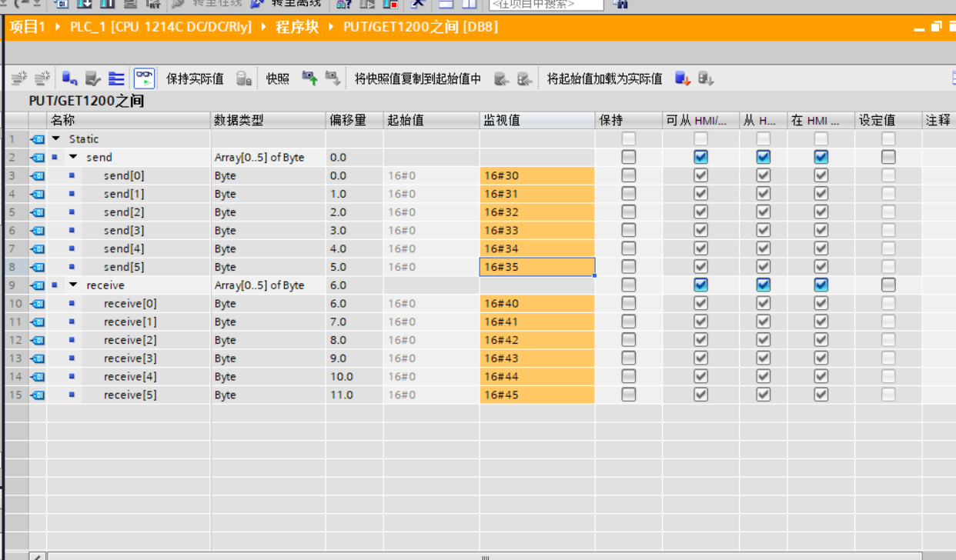Toggle the monitor all glasses icon
This screenshot has width=956, height=560.
tap(144, 78)
